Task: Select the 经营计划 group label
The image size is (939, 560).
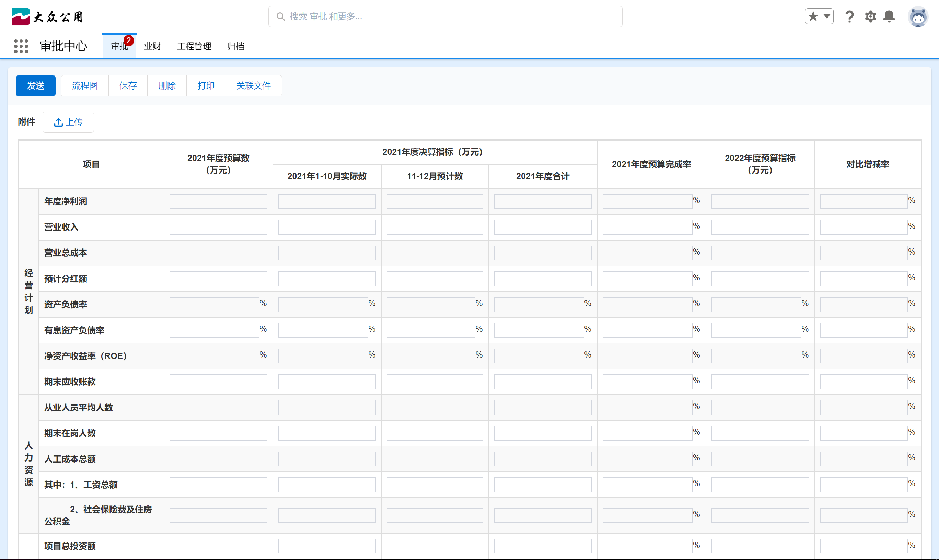Action: 29,291
